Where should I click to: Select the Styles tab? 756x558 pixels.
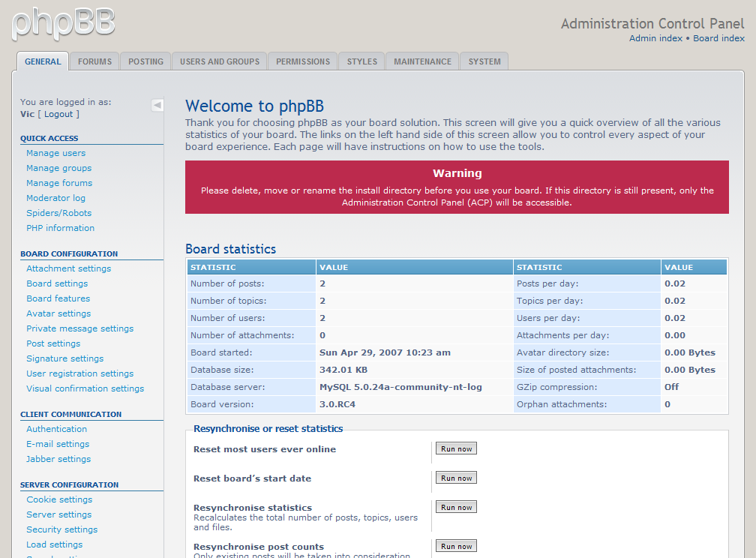(x=362, y=61)
